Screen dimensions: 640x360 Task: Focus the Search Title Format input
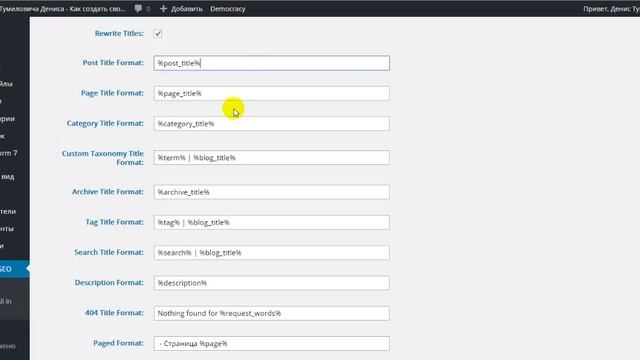(x=271, y=253)
